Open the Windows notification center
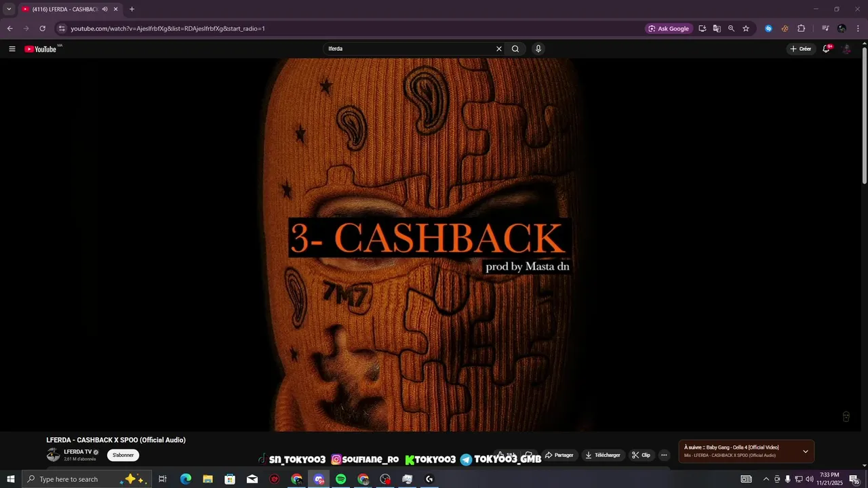Viewport: 868px width, 488px height. coord(854,479)
